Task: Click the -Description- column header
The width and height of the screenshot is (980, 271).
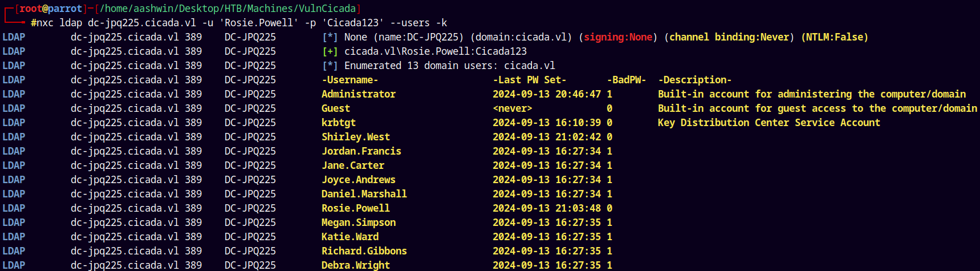Action: point(695,80)
